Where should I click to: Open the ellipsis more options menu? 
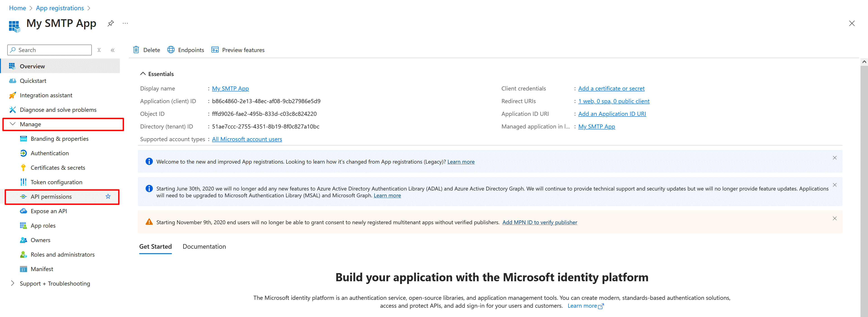[x=125, y=23]
